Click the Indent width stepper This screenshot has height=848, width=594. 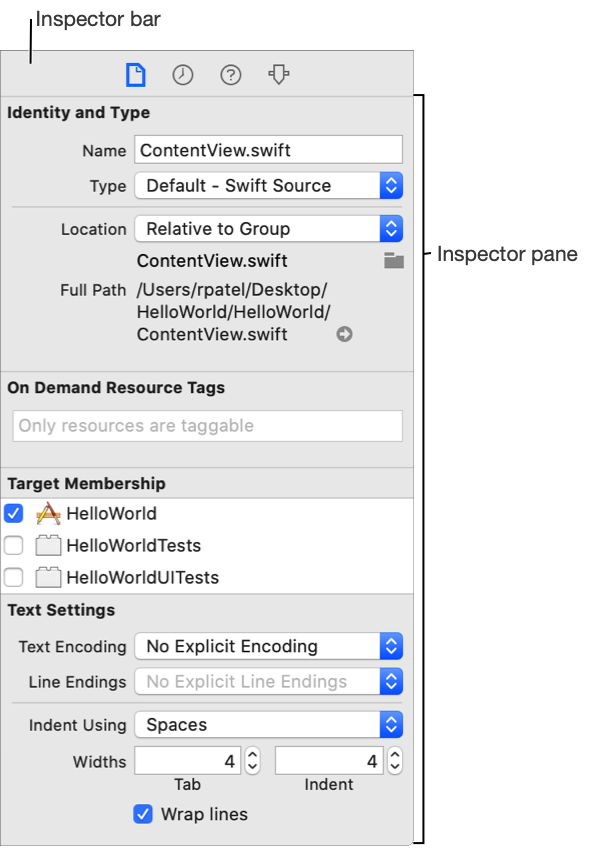click(395, 761)
